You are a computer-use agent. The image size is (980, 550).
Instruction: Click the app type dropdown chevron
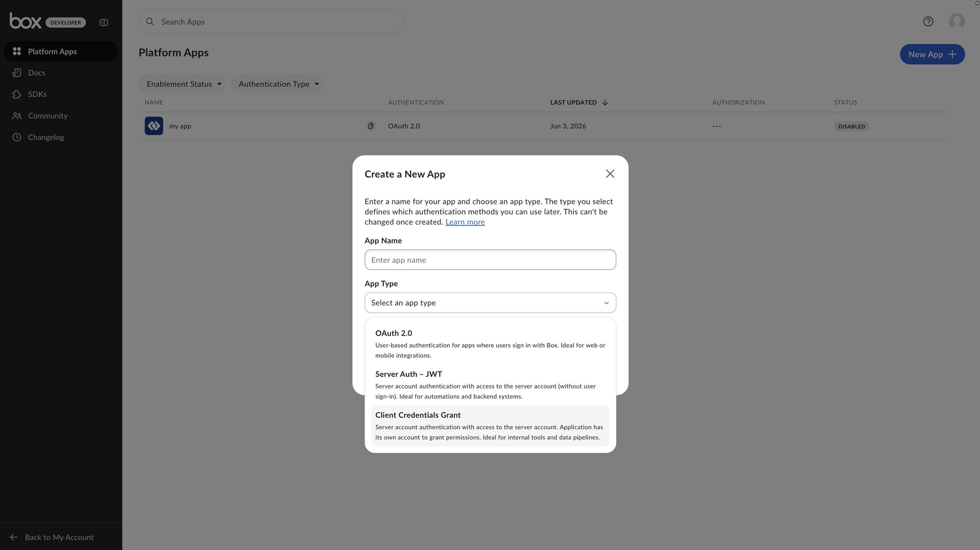606,303
